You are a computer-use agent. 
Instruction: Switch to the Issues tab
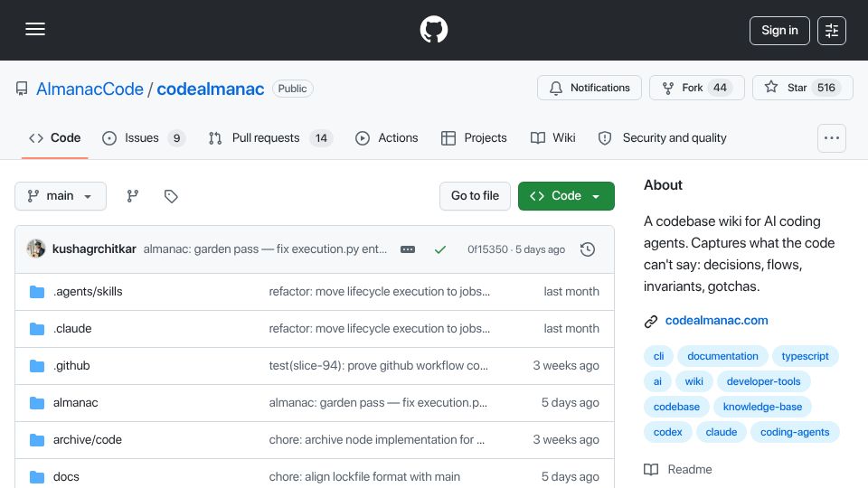(144, 137)
